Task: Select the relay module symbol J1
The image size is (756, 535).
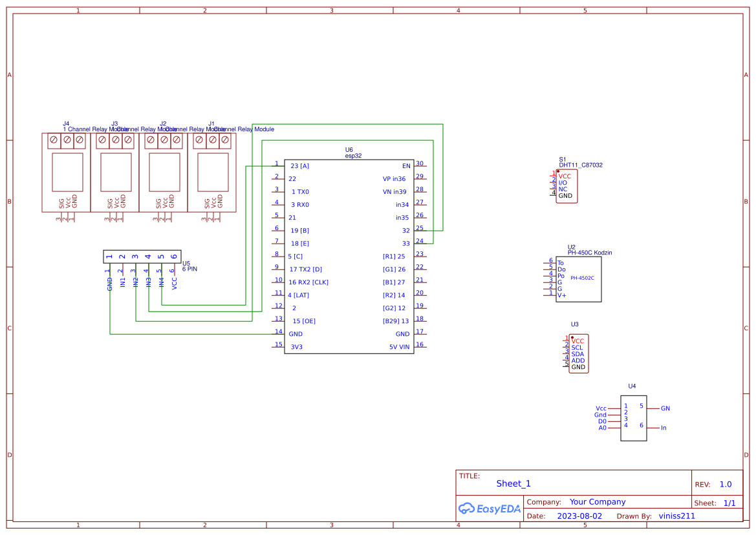Action: pos(212,171)
